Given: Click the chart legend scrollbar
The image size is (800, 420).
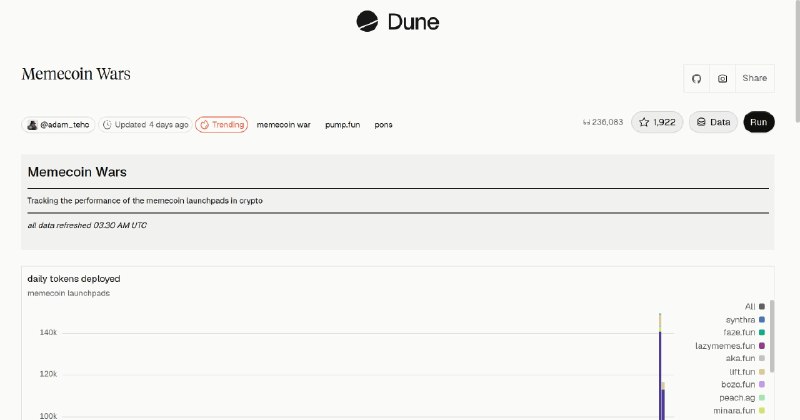Looking at the screenshot, I should [772, 336].
